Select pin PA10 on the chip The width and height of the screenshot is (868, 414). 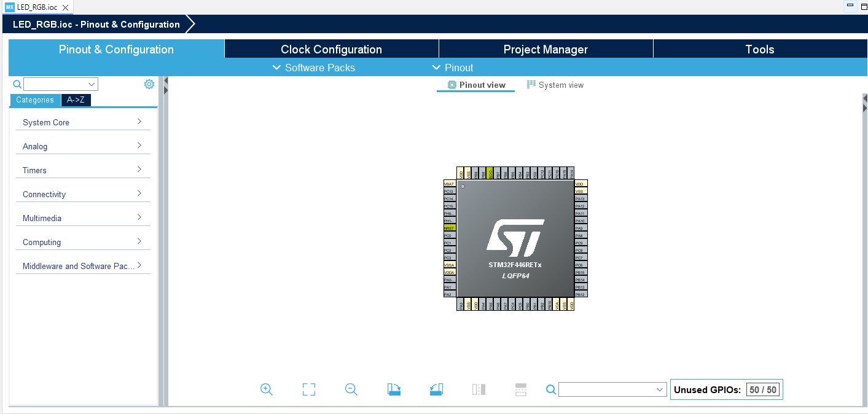(581, 221)
